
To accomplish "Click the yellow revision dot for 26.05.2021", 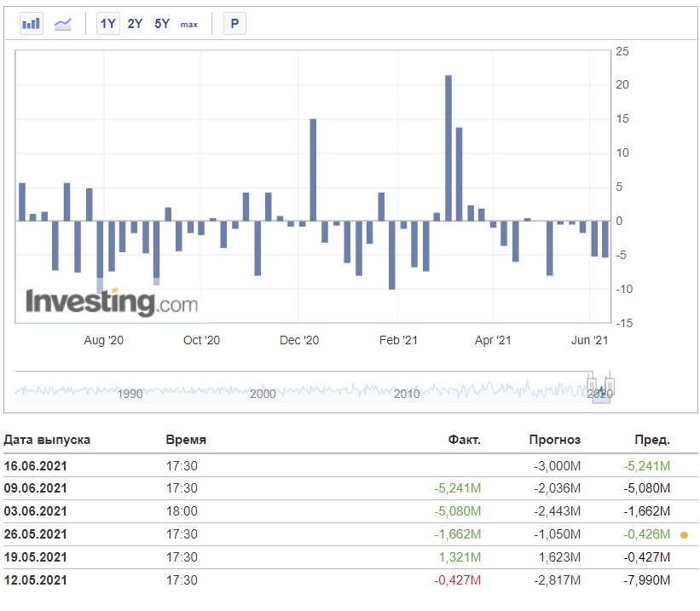I will (684, 534).
